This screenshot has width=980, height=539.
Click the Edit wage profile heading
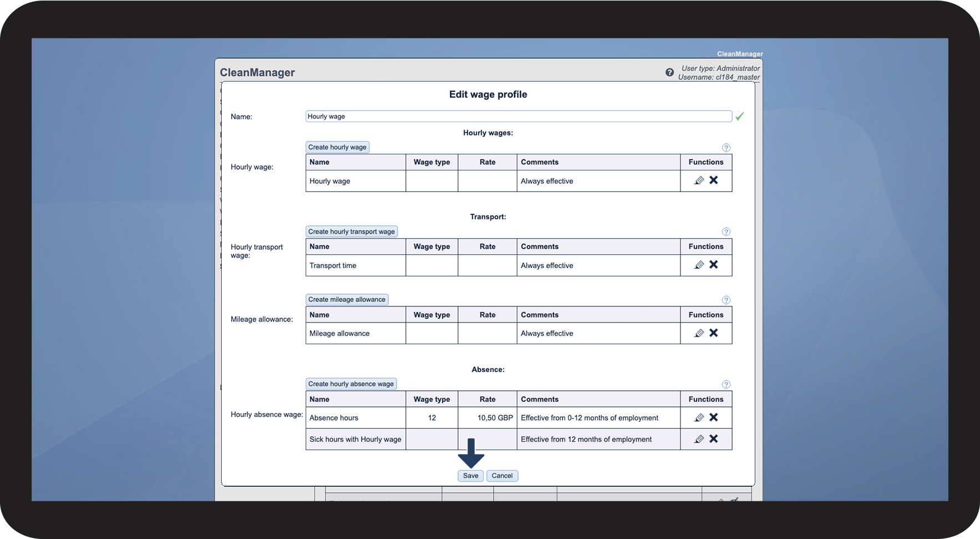pos(488,94)
